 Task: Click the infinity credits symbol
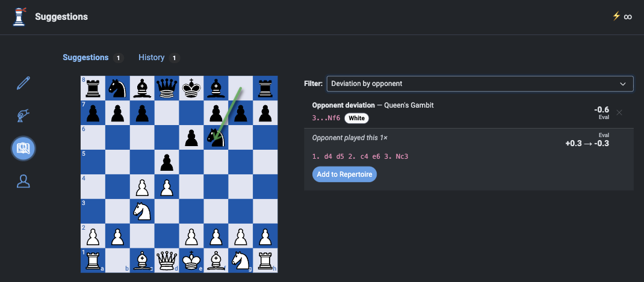[x=628, y=16]
